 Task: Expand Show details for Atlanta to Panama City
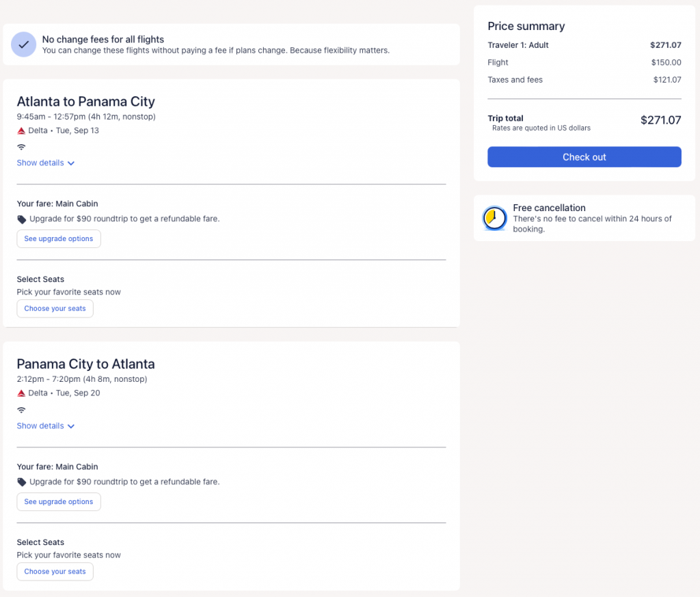coord(46,163)
